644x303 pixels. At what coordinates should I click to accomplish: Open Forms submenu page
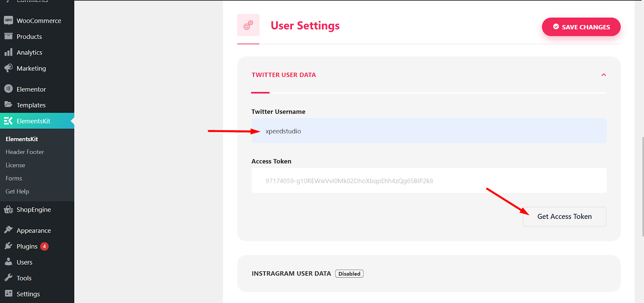pos(14,178)
